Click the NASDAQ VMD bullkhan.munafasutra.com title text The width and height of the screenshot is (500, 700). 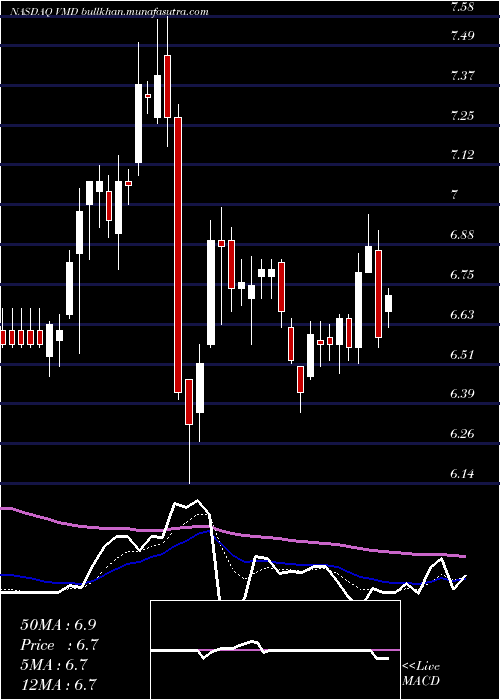[109, 12]
